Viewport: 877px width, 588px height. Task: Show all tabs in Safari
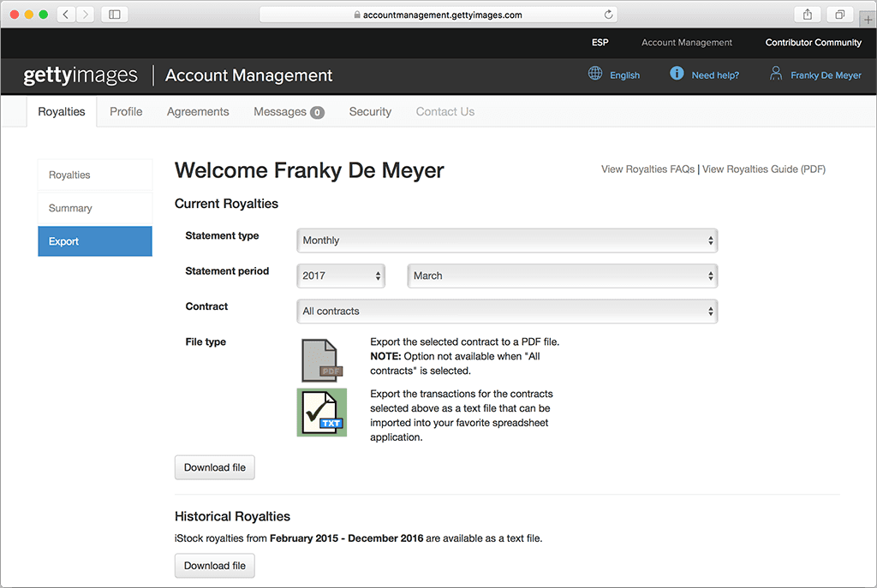(839, 15)
